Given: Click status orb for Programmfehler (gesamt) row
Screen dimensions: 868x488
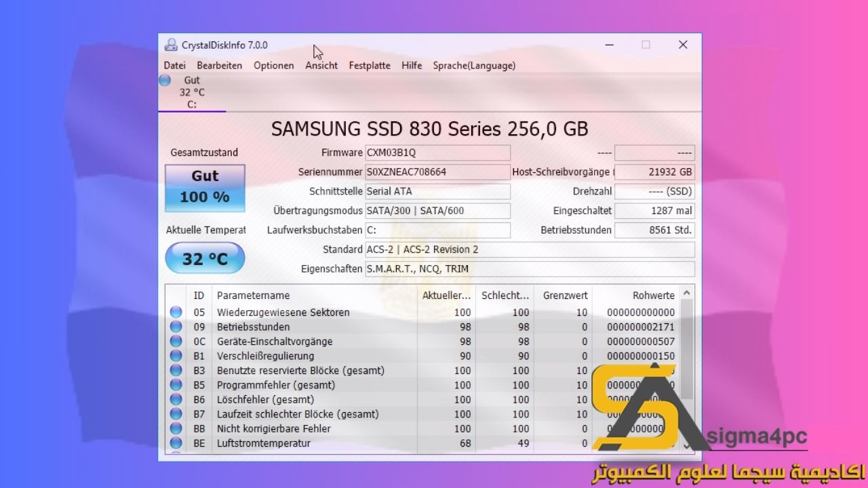Looking at the screenshot, I should [x=176, y=385].
